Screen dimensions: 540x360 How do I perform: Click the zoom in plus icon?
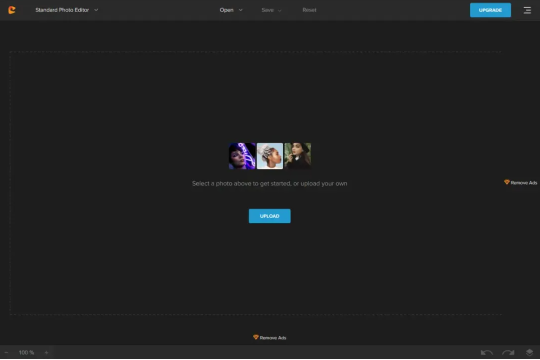[46, 352]
